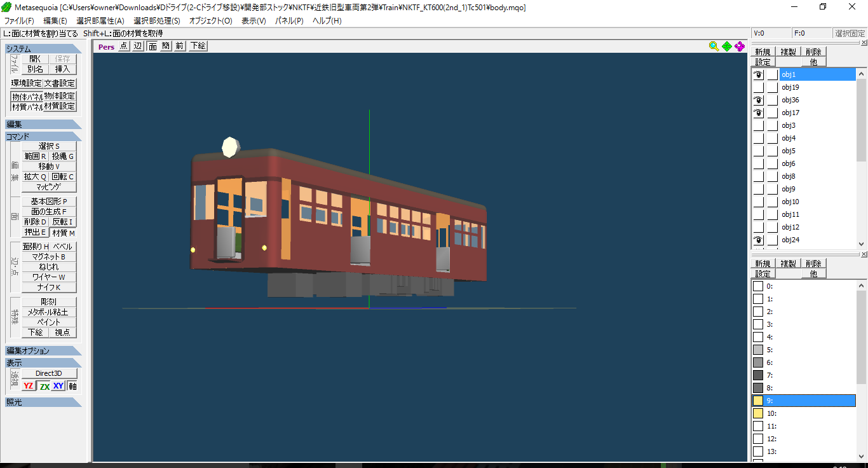The image size is (868, 468).
Task: Toggle the lock box for obj1
Action: pyautogui.click(x=772, y=74)
